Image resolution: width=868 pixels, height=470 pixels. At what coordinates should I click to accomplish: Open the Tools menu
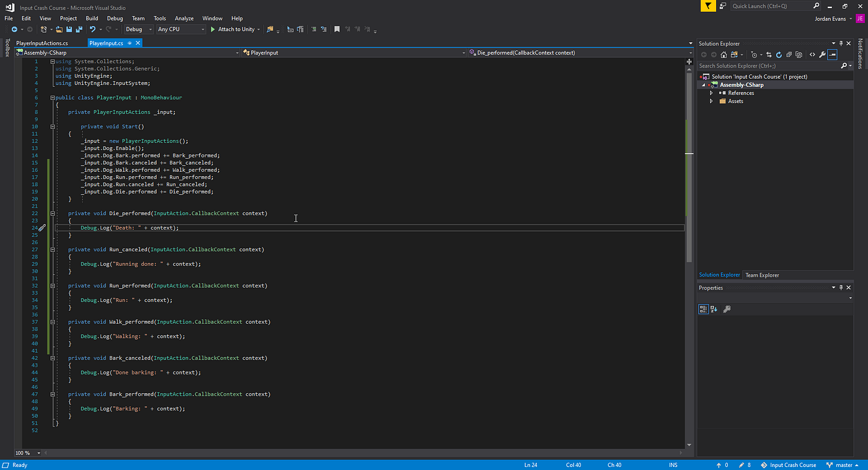(x=160, y=19)
